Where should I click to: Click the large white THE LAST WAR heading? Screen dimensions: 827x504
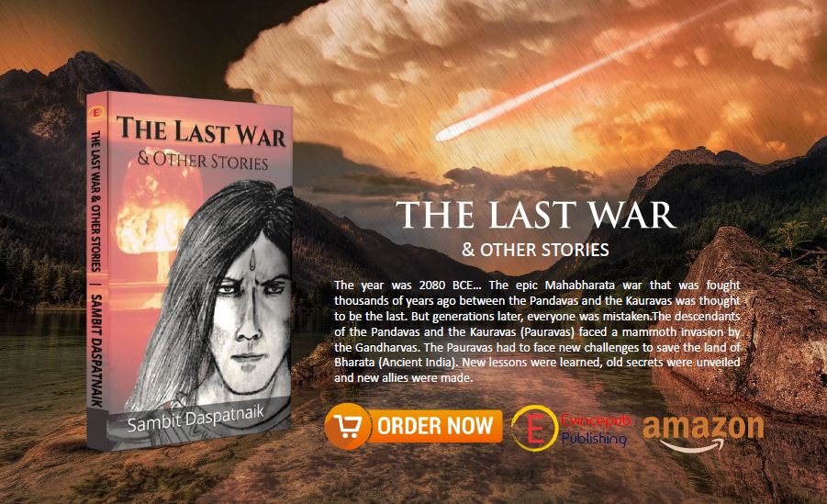pos(535,216)
